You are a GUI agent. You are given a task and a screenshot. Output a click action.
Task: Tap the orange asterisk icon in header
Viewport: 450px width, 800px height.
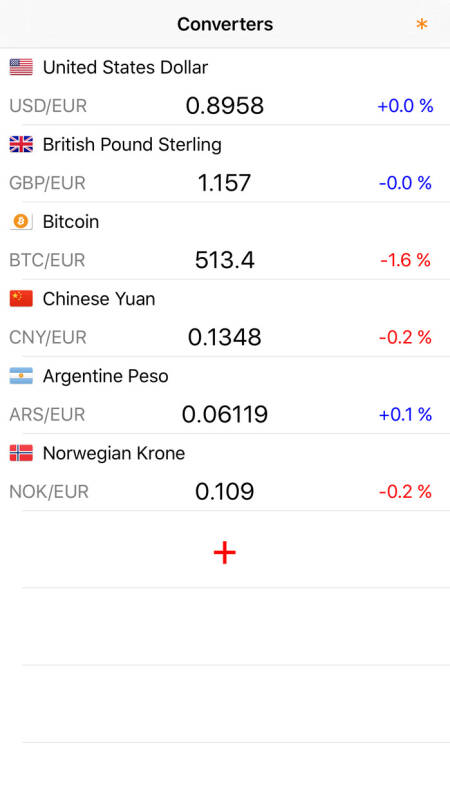[x=421, y=24]
